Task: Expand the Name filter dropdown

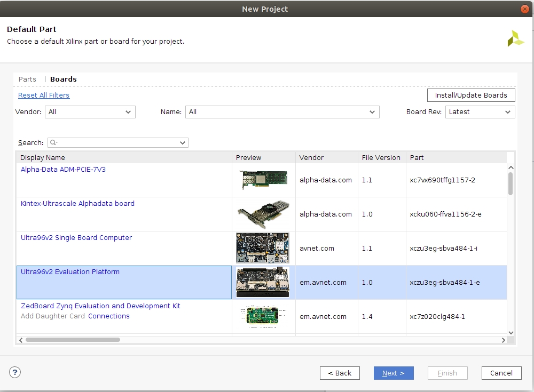Action: tap(282, 112)
